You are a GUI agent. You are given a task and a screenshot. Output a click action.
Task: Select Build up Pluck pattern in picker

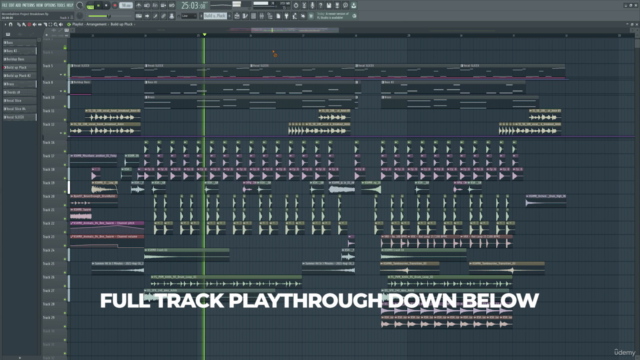click(x=19, y=67)
